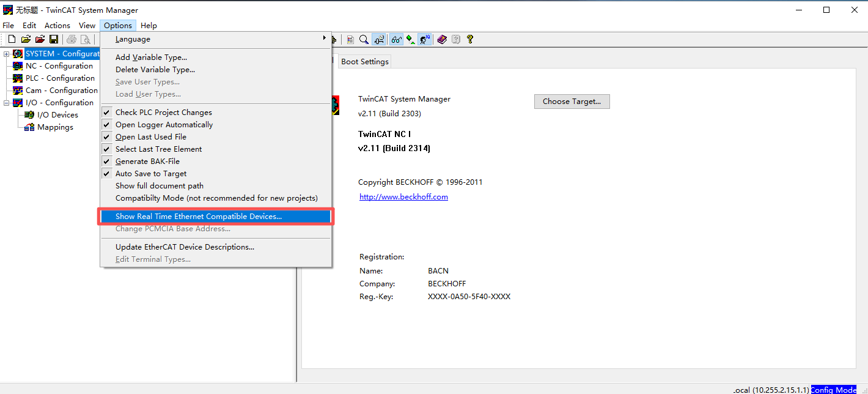Click the greyed-out Print toolbar icon

coord(72,40)
